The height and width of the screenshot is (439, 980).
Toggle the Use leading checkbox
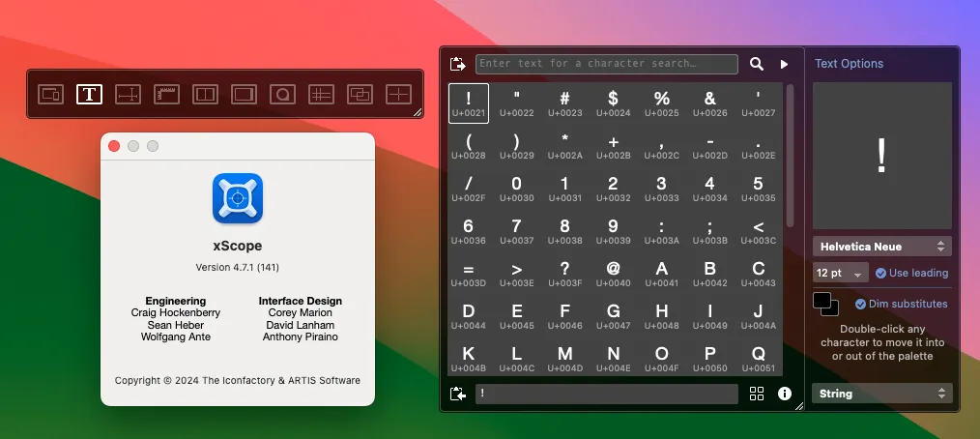coord(880,273)
